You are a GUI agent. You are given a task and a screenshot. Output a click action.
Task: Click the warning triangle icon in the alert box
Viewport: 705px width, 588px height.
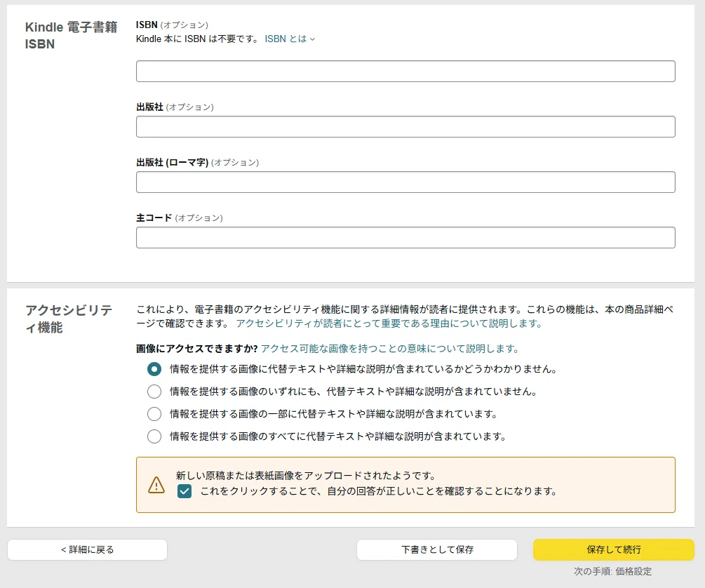(156, 485)
